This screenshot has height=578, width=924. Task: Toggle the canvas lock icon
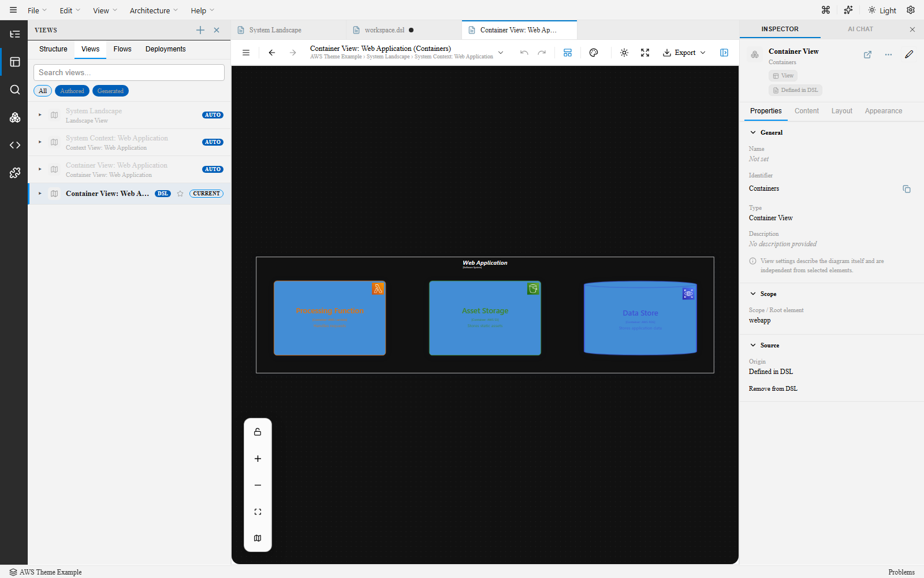258,432
